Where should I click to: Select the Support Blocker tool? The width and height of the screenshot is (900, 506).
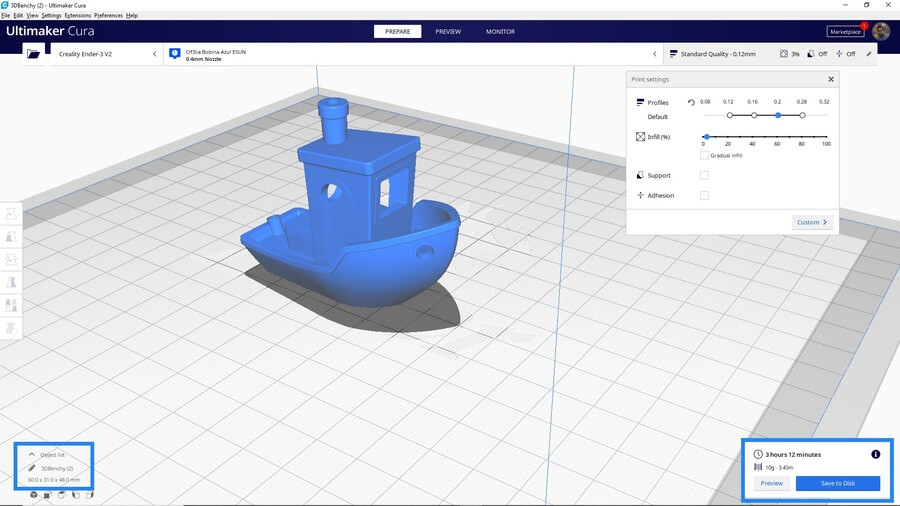[11, 328]
